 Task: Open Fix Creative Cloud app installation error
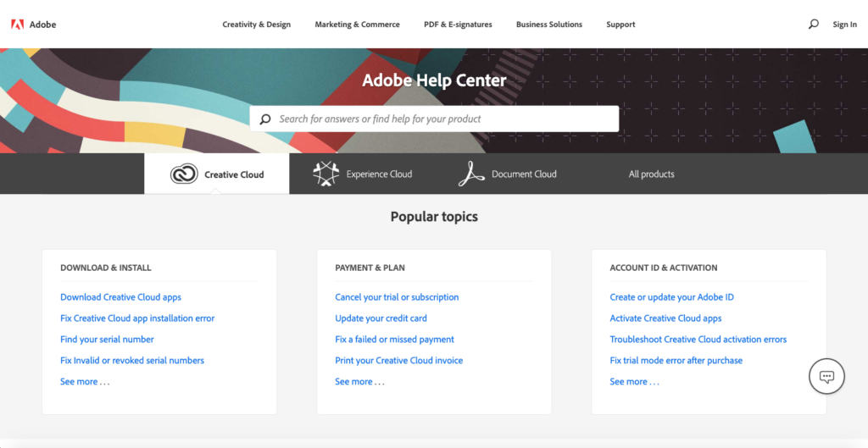pyautogui.click(x=137, y=318)
